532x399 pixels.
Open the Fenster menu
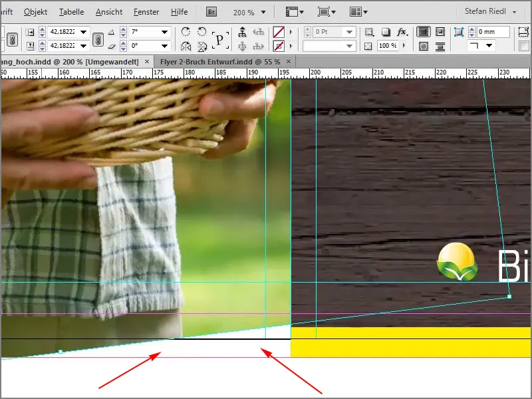pos(146,12)
